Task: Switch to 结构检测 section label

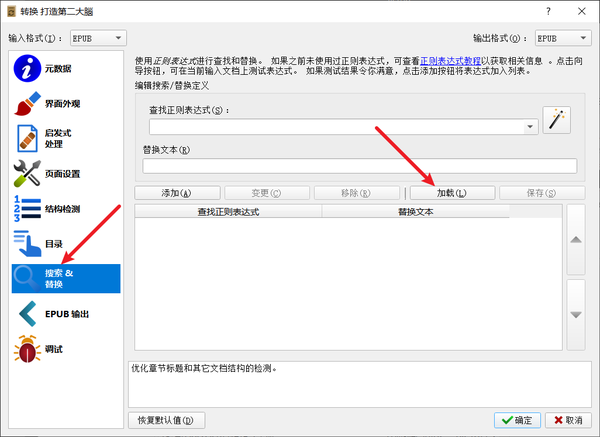Action: 63,209
